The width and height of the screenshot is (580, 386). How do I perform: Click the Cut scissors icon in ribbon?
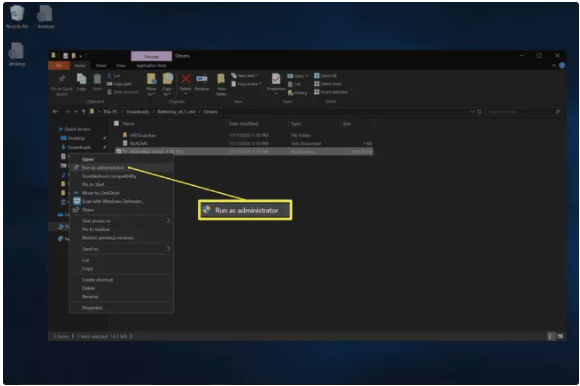click(109, 76)
